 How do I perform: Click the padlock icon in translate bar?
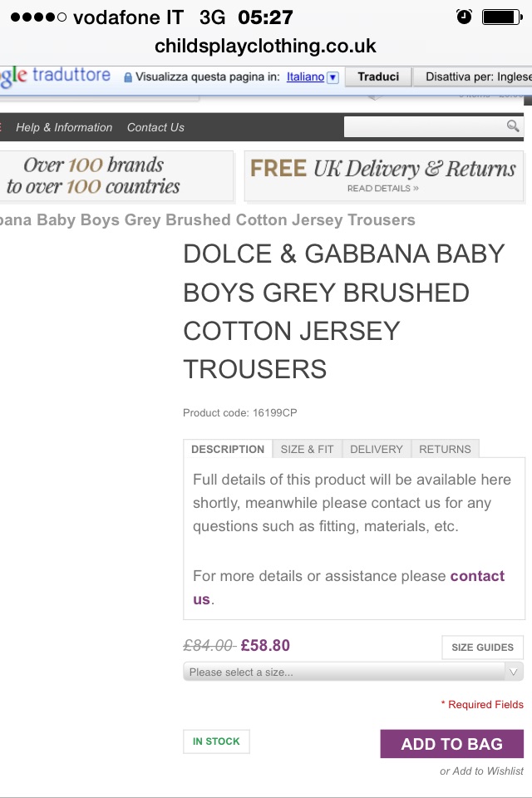(128, 77)
